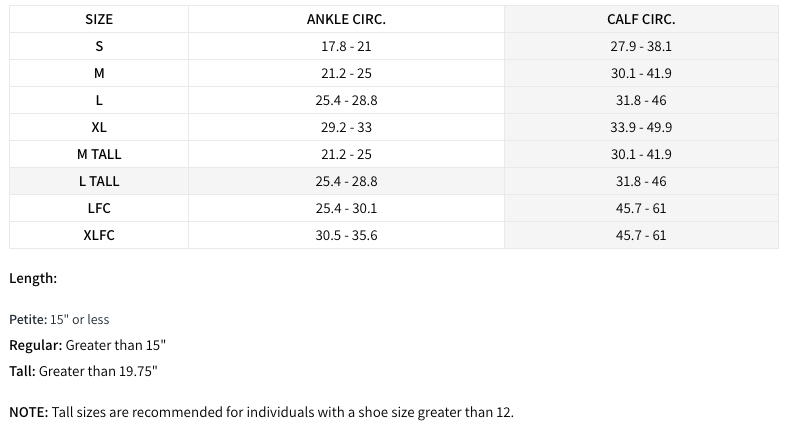
Task: Click calf value 33.9 - 49.9
Action: (641, 127)
